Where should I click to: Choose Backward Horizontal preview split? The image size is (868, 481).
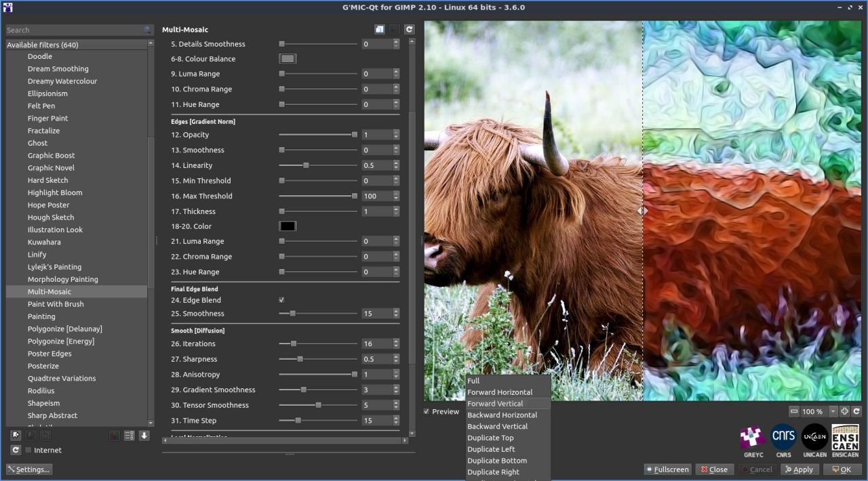tap(508, 415)
